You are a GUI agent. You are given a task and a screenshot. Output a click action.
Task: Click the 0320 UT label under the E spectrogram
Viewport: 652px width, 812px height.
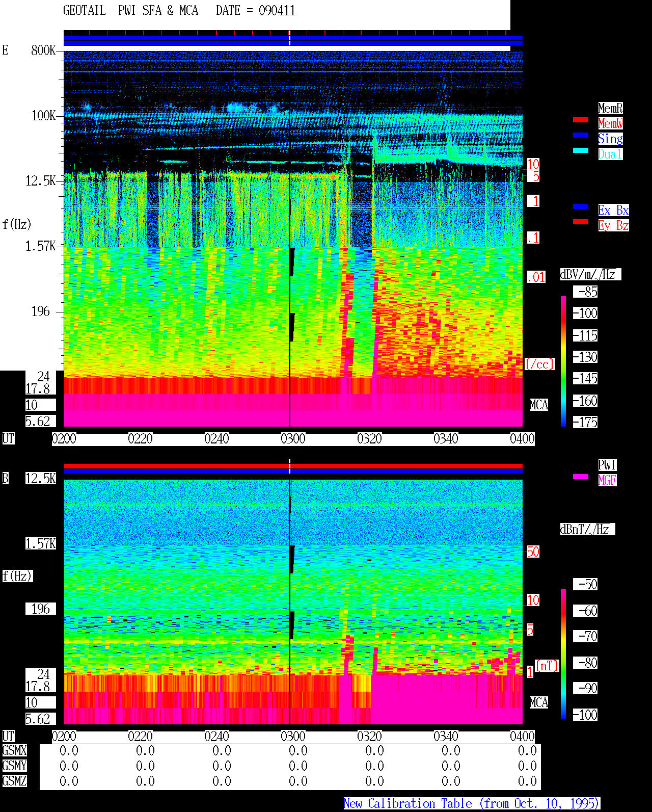click(x=369, y=438)
